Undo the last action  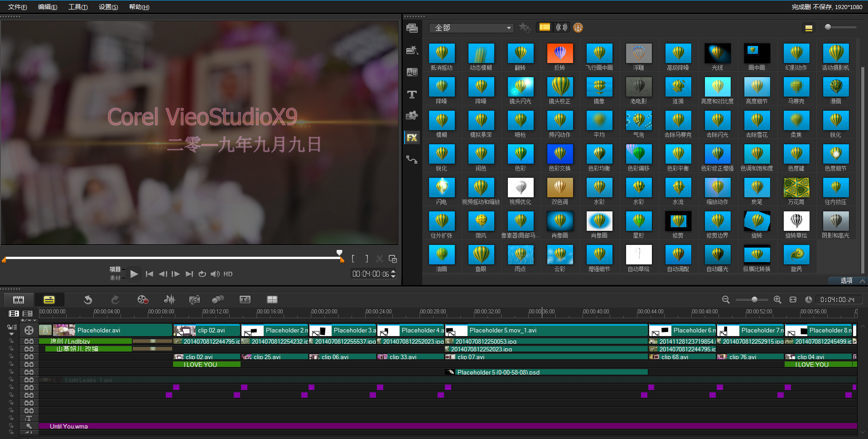click(88, 299)
